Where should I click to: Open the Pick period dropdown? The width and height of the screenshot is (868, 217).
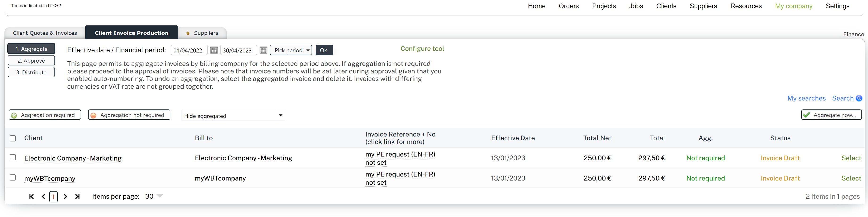point(290,50)
